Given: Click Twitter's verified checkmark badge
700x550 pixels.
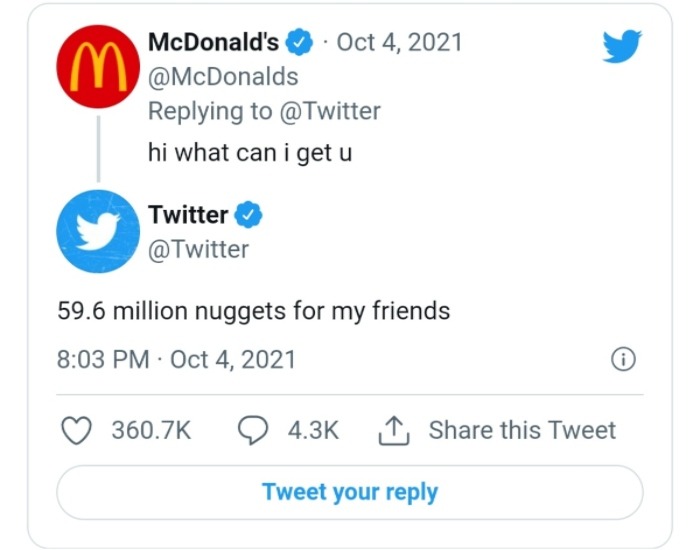Looking at the screenshot, I should click(247, 215).
